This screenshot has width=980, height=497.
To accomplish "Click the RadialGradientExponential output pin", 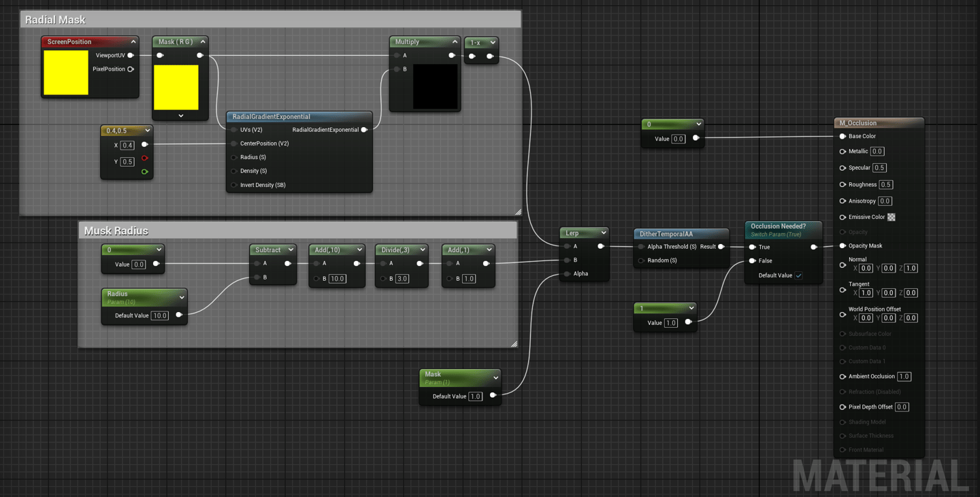I will click(364, 129).
